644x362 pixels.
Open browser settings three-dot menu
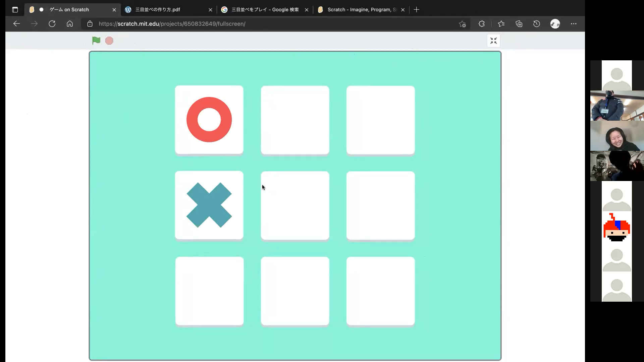(574, 24)
